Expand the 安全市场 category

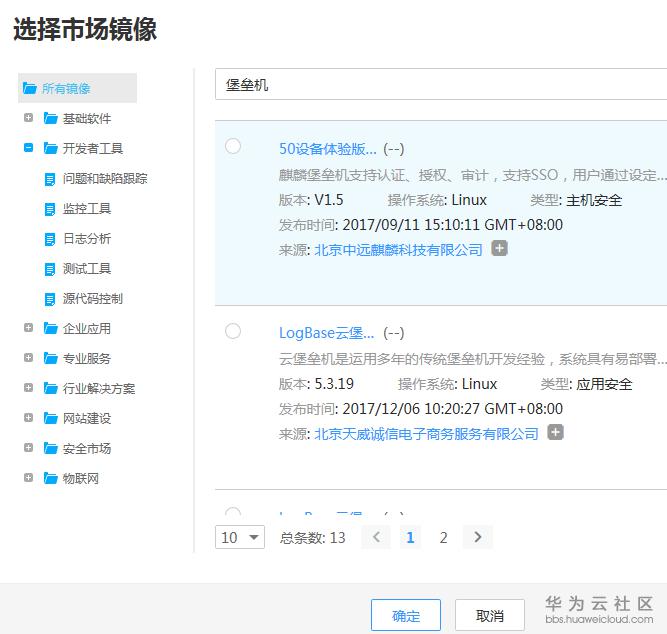(29, 448)
